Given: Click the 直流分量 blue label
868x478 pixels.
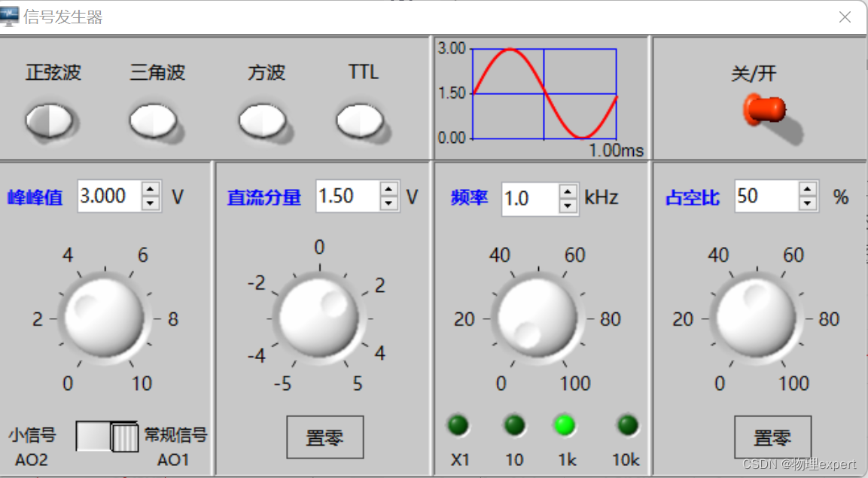Looking at the screenshot, I should tap(264, 197).
